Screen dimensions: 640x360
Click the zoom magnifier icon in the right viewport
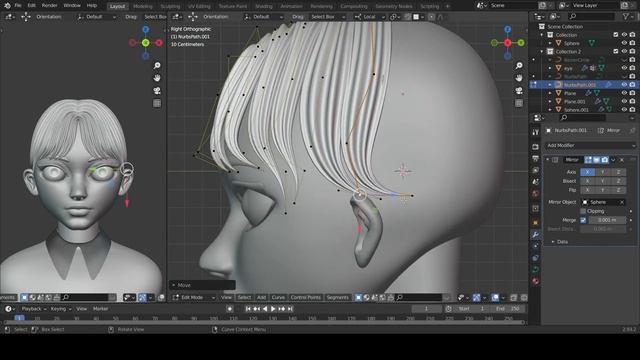coord(519,65)
